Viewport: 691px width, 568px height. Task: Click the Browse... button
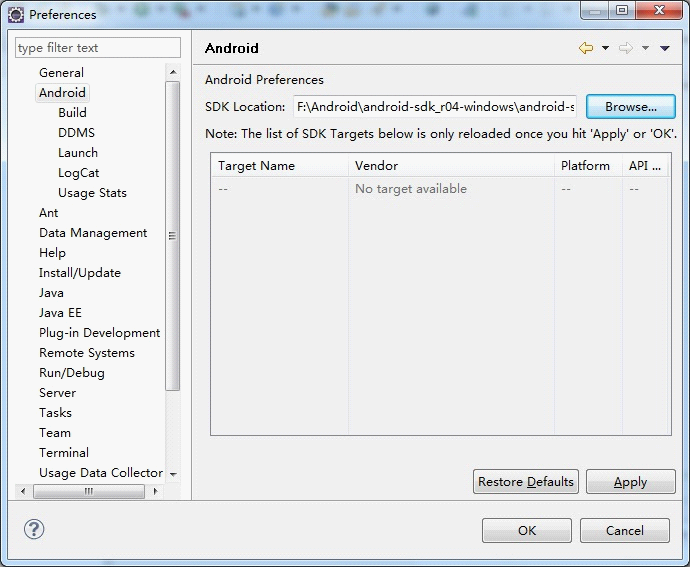pos(631,107)
